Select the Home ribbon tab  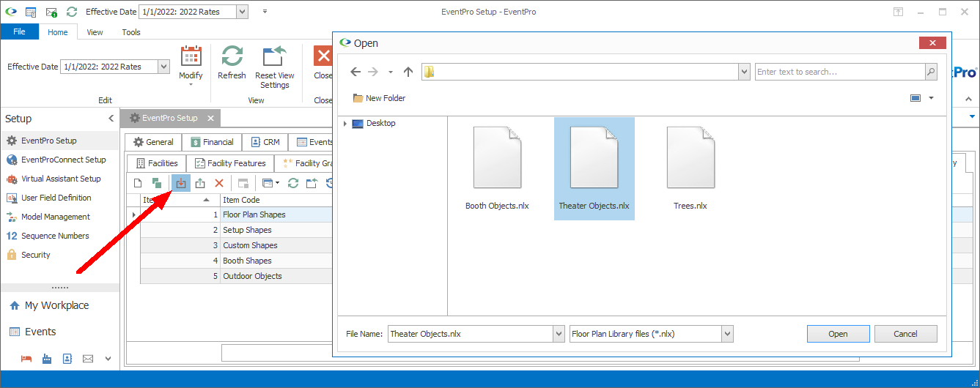coord(58,32)
